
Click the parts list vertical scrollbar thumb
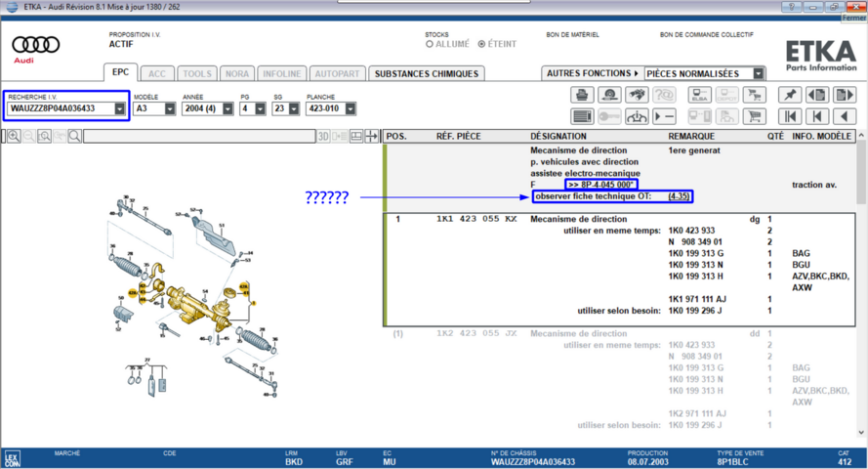point(861,172)
